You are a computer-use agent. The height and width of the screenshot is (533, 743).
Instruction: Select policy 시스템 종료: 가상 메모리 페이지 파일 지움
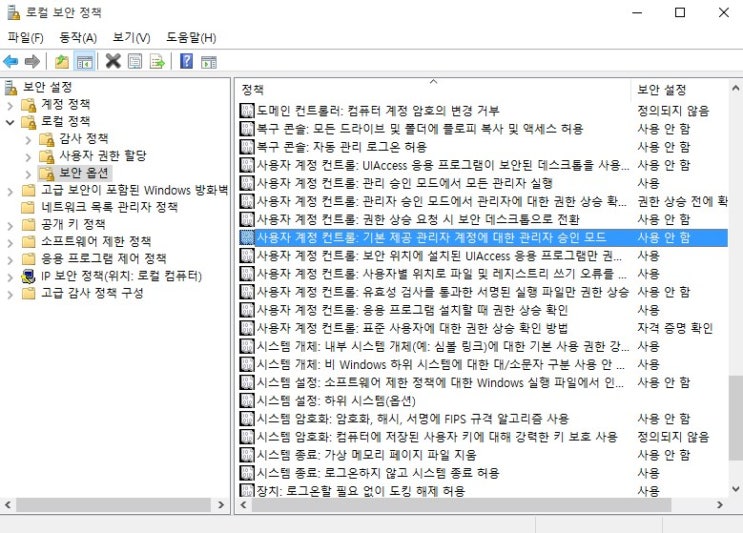click(483, 455)
